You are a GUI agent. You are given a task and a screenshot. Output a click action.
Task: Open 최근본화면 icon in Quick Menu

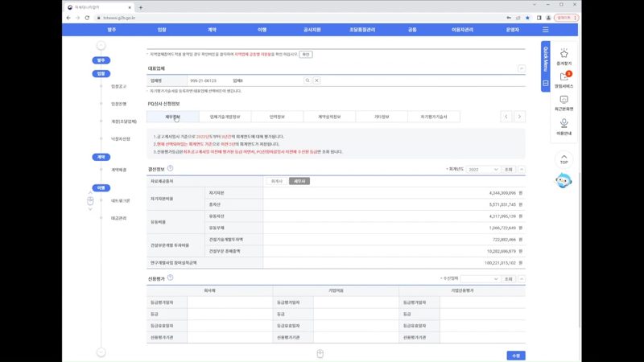(x=563, y=103)
